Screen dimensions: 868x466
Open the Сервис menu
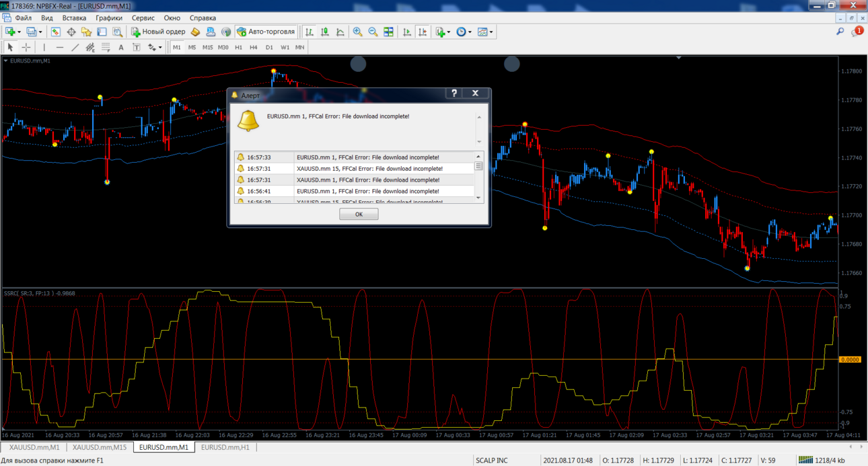click(x=143, y=18)
